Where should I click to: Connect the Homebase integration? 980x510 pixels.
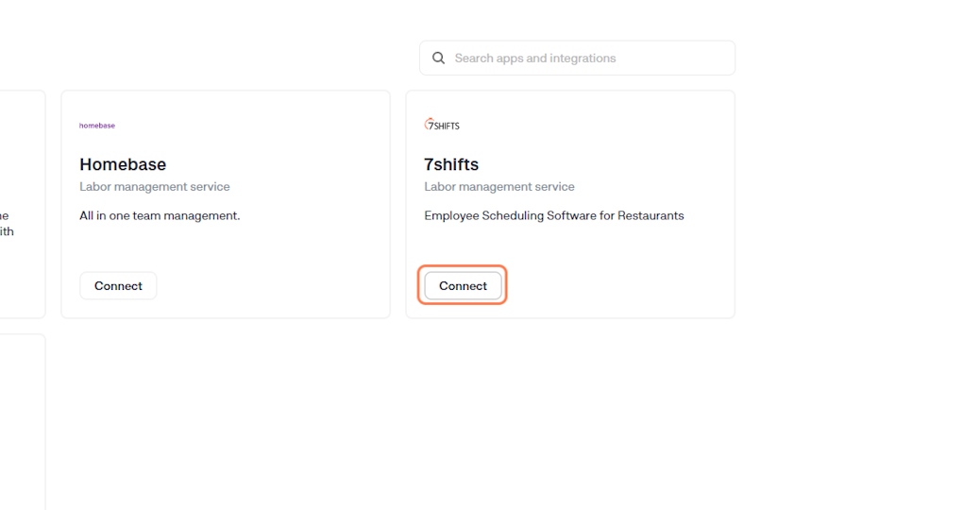118,285
